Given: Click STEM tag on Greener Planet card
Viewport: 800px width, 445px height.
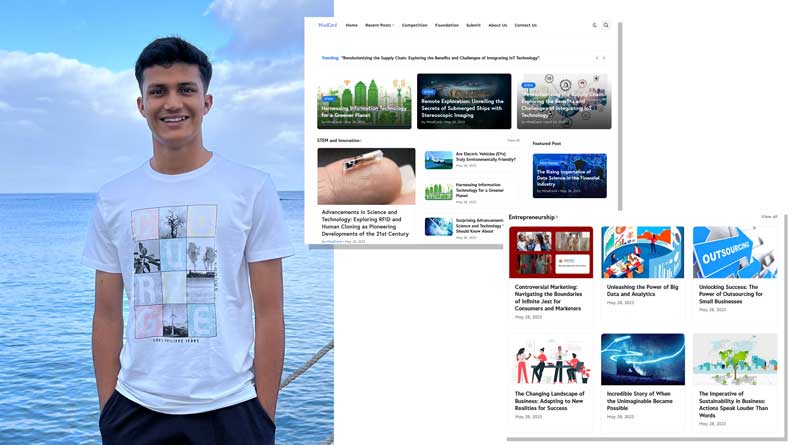Looking at the screenshot, I should pos(328,99).
